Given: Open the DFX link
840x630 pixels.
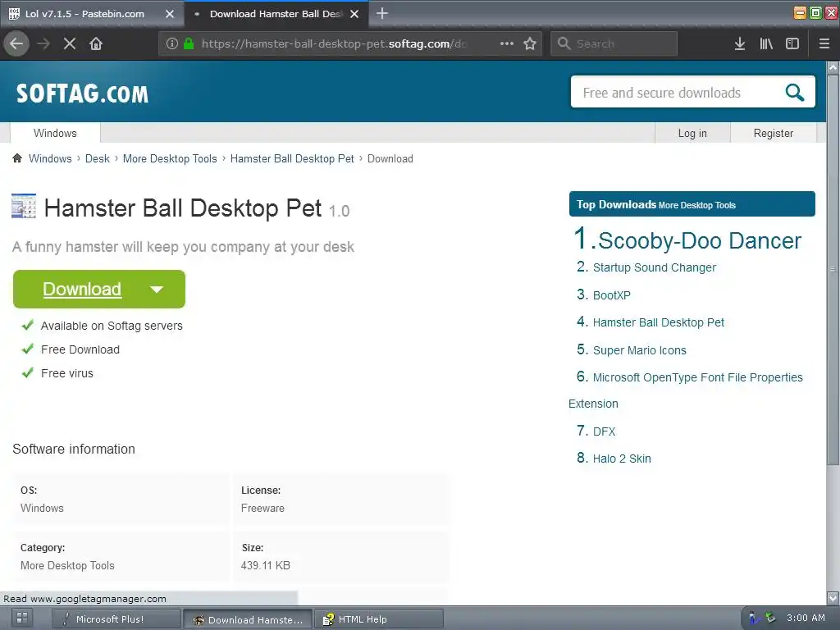Looking at the screenshot, I should coord(605,431).
